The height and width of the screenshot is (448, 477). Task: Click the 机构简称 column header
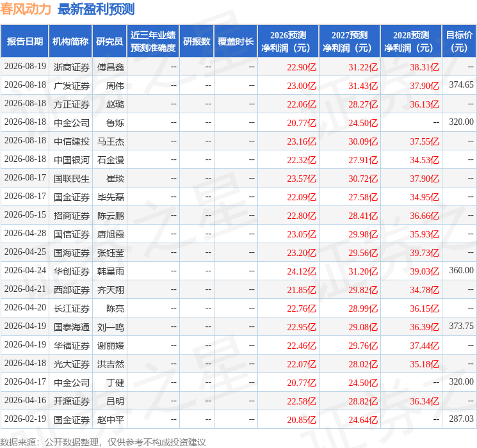70,42
